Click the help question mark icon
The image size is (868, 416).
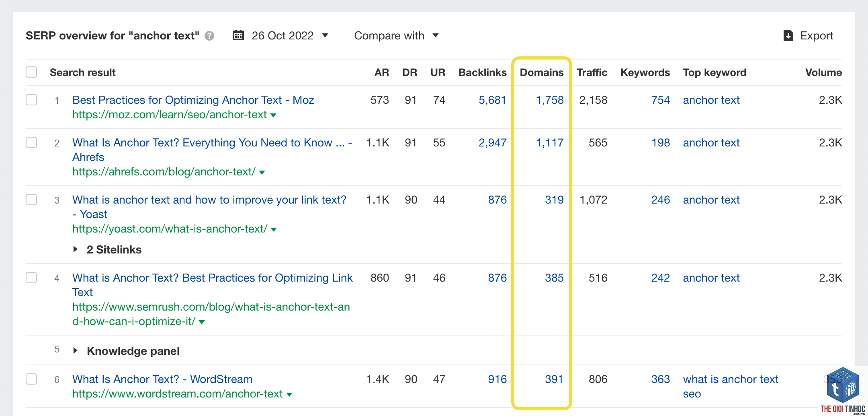[209, 36]
